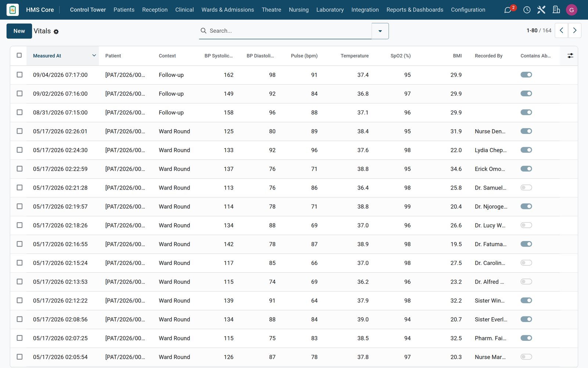Image resolution: width=588 pixels, height=368 pixels.
Task: Open the developer tools wrench icon
Action: tap(541, 10)
